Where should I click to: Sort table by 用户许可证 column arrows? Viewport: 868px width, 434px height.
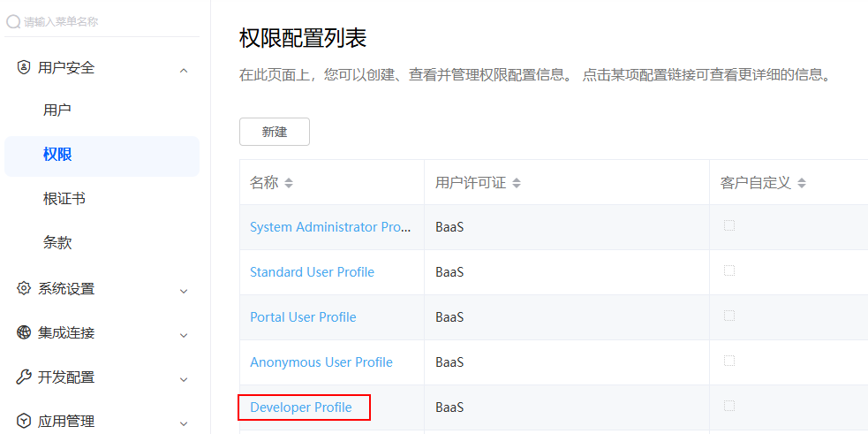(517, 184)
